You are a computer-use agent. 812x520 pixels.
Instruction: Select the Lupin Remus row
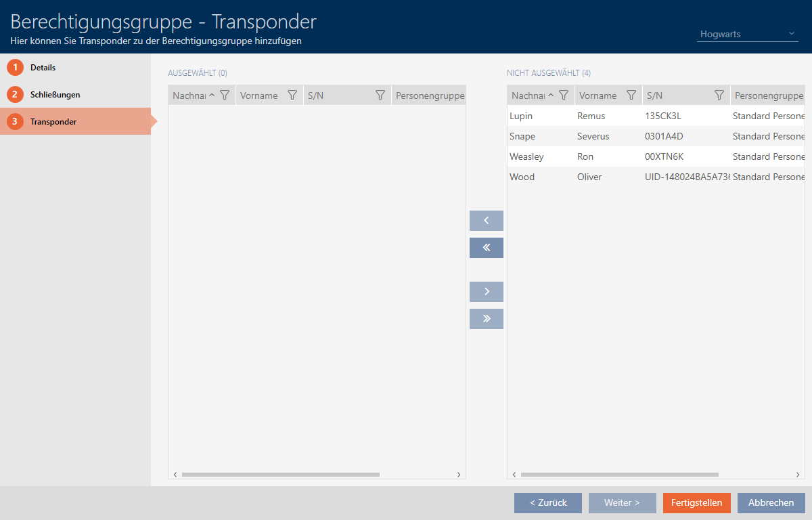pyautogui.click(x=609, y=116)
